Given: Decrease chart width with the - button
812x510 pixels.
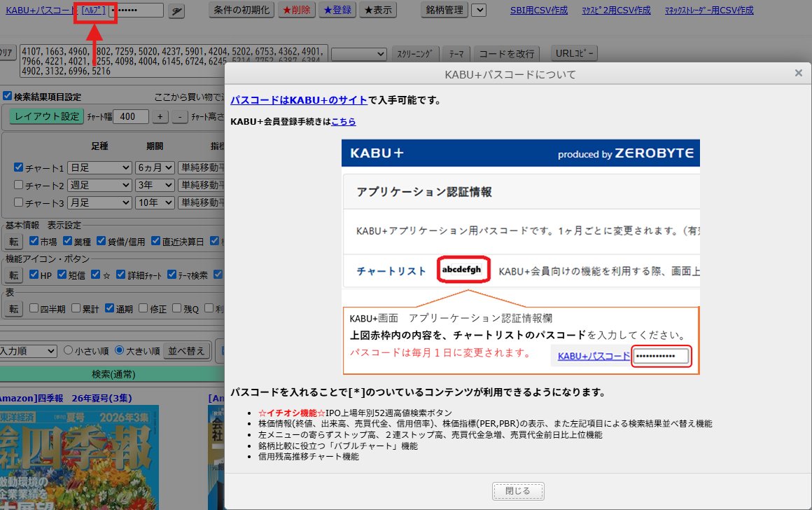Looking at the screenshot, I should click(180, 116).
